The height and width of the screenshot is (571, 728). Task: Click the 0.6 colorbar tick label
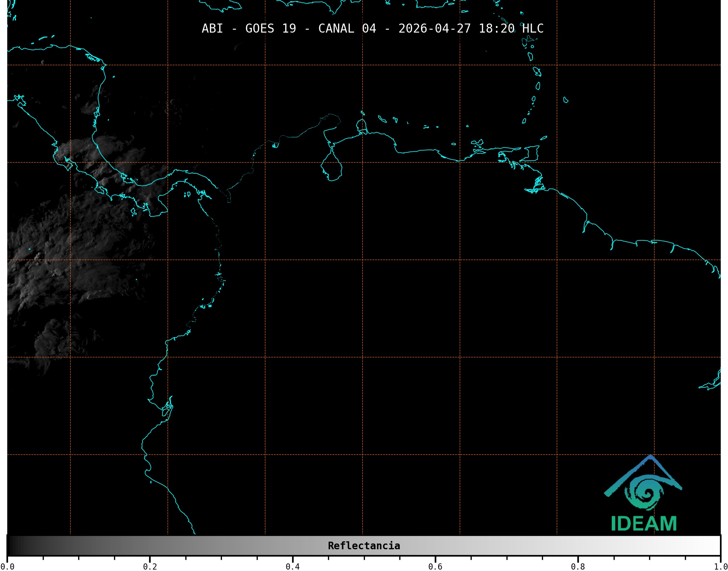click(435, 566)
